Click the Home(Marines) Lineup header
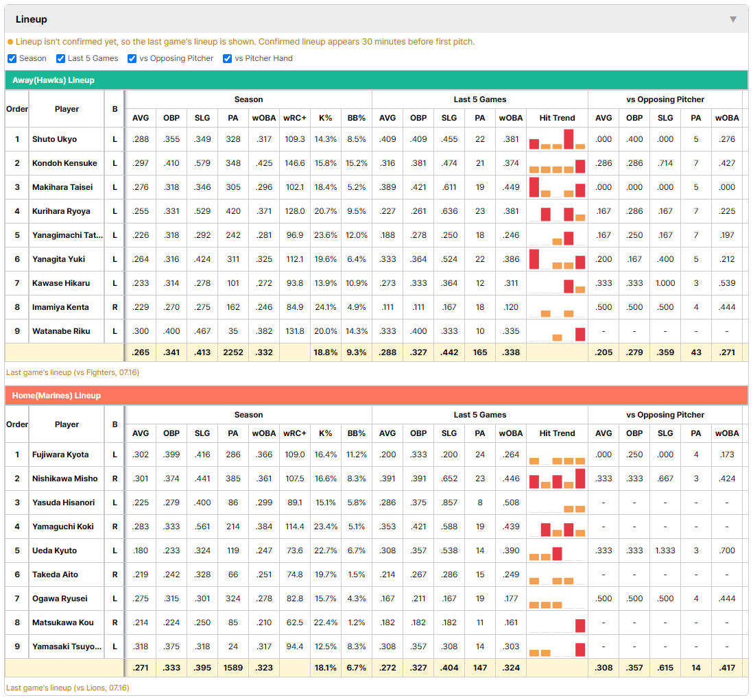753x700 pixels. tap(376, 396)
